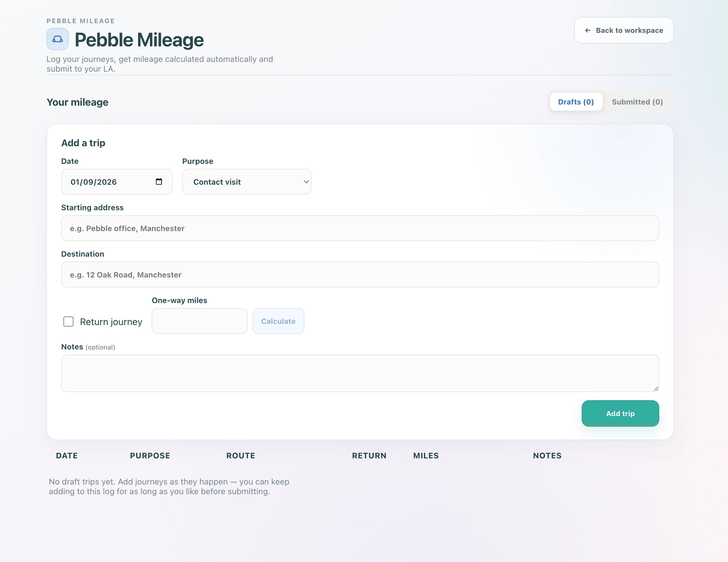Click the PURPOSE column header
This screenshot has height=562, width=728.
[x=150, y=455]
